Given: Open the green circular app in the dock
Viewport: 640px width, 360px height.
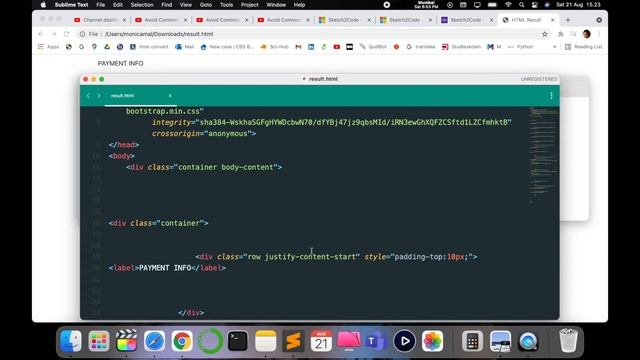Looking at the screenshot, I should tap(210, 341).
